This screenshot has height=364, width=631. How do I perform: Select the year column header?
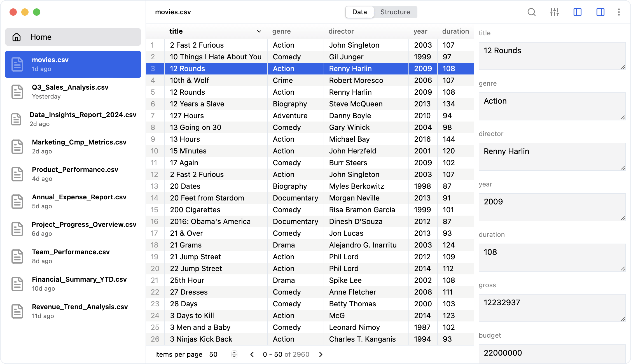click(420, 31)
